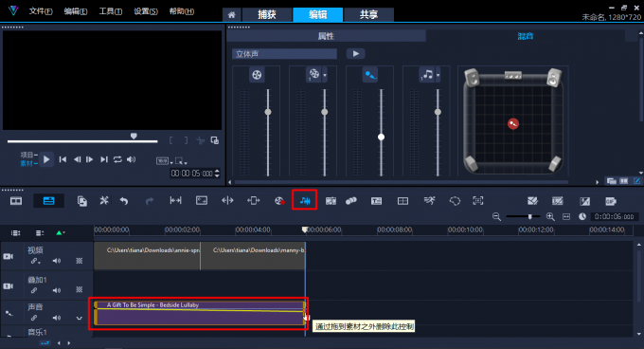The height and width of the screenshot is (349, 644).
Task: Switch preview mode to 素材
Action: coord(28,164)
